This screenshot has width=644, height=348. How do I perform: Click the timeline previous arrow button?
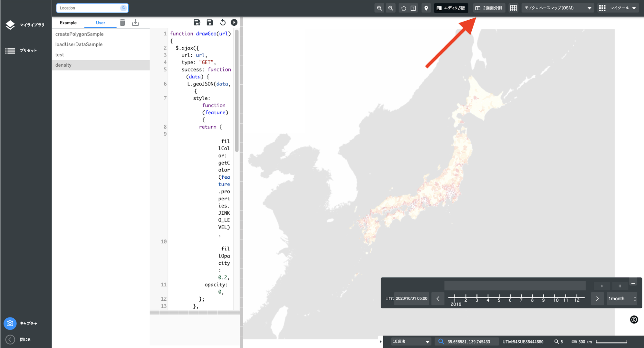438,298
